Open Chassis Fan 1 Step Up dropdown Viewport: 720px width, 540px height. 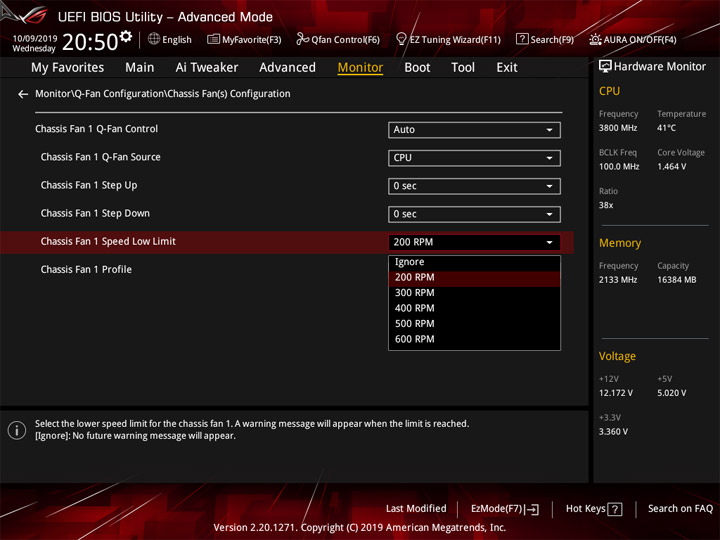coord(474,186)
